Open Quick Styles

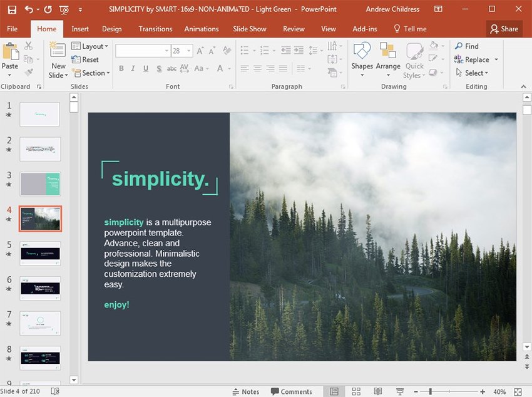point(414,60)
